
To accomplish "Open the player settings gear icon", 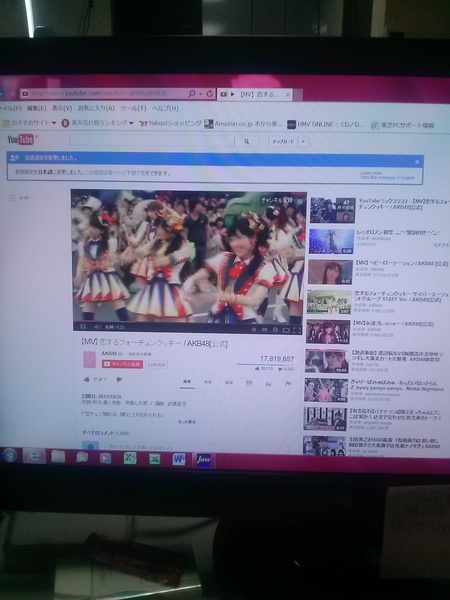I will click(275, 329).
